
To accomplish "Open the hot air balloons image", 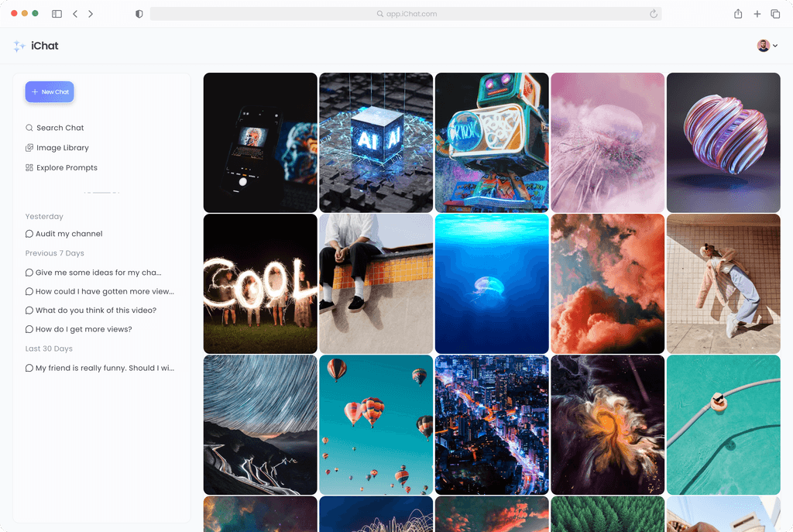I will point(376,425).
